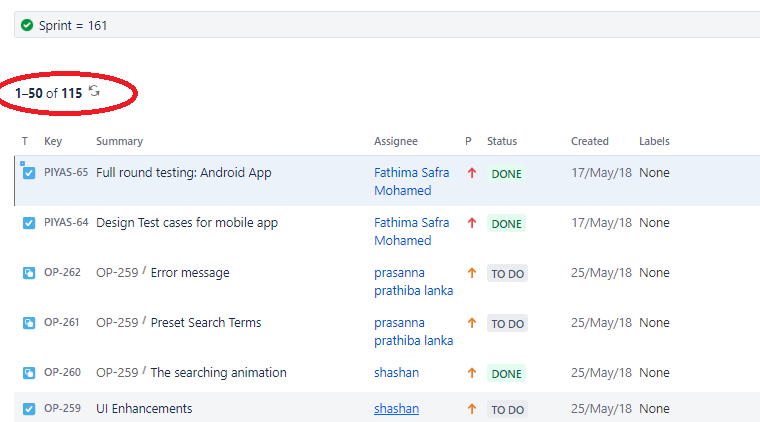
Task: Click the priority arrow for OP-262
Action: [472, 273]
